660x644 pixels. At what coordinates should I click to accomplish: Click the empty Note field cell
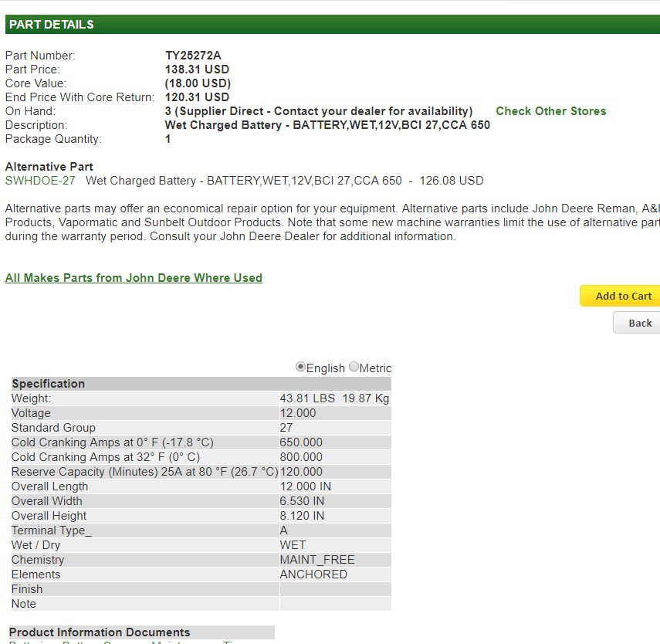334,604
